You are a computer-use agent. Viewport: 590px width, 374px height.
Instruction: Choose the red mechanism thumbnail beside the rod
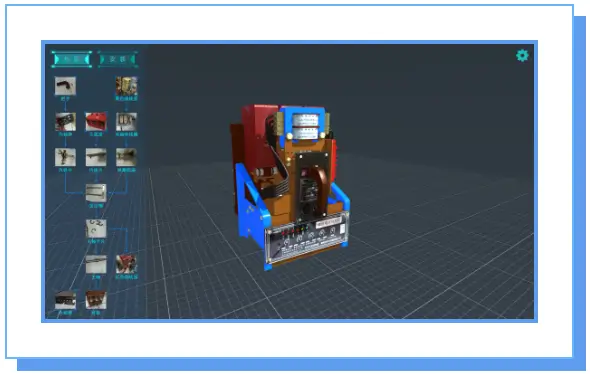126,264
